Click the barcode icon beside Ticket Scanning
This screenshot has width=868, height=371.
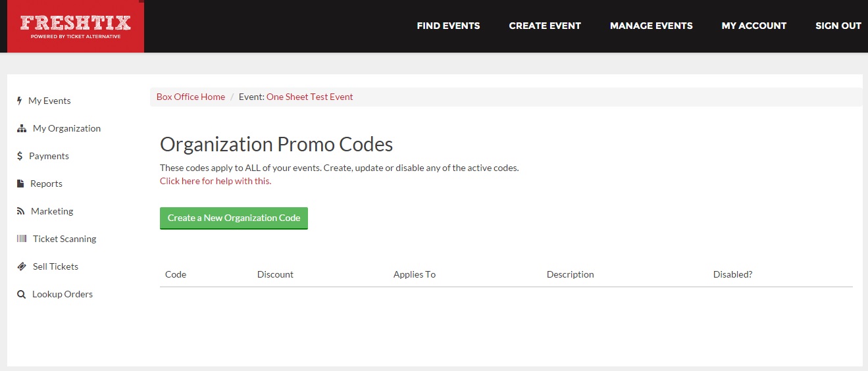(22, 239)
